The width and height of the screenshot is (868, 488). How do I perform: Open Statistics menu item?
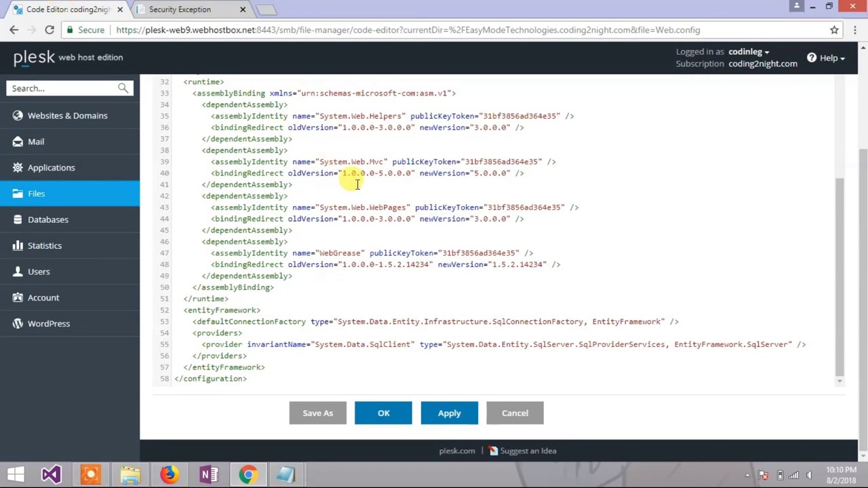coord(45,245)
